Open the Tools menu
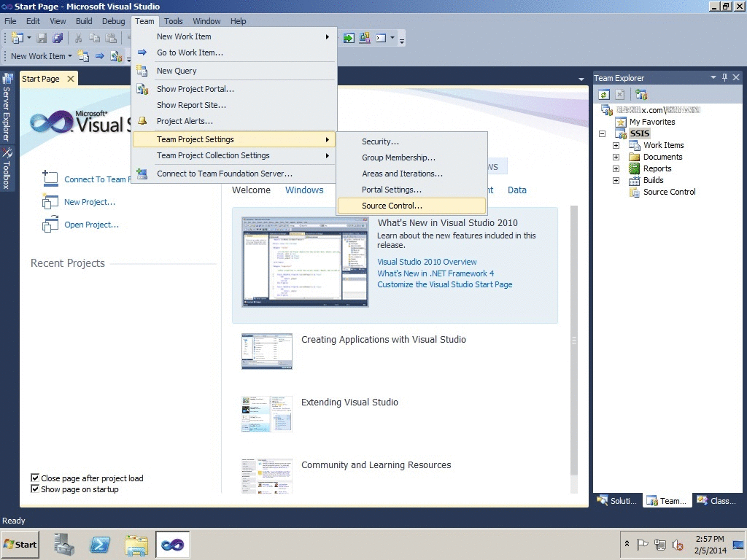This screenshot has width=747, height=560. tap(174, 21)
